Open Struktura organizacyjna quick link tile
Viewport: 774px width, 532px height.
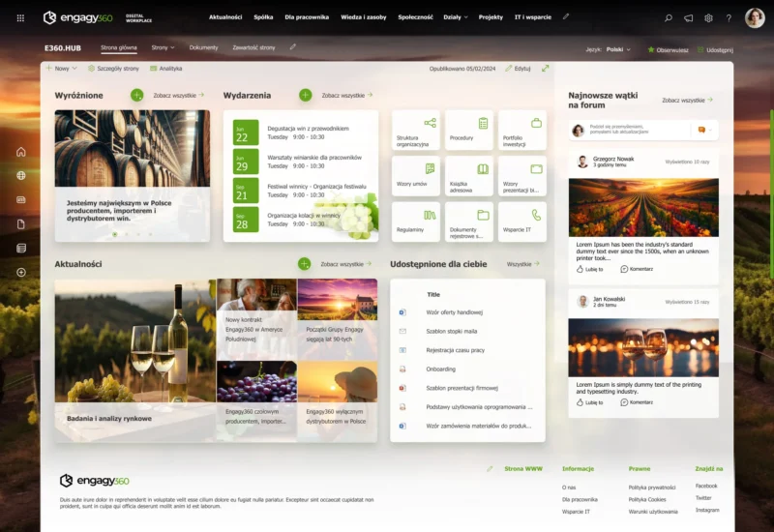415,130
